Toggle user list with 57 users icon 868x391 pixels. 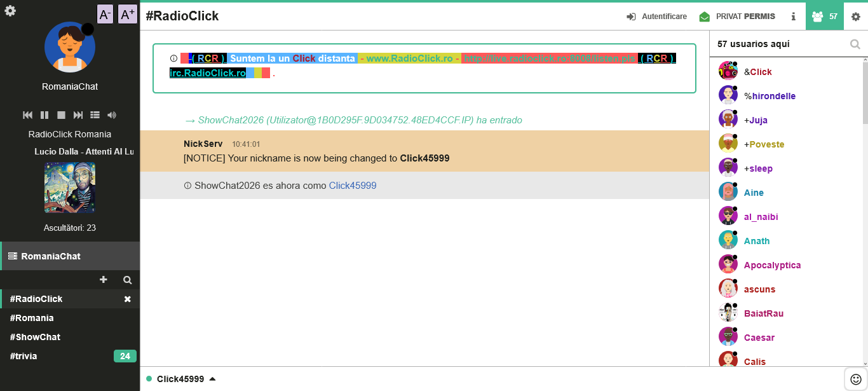pos(825,17)
